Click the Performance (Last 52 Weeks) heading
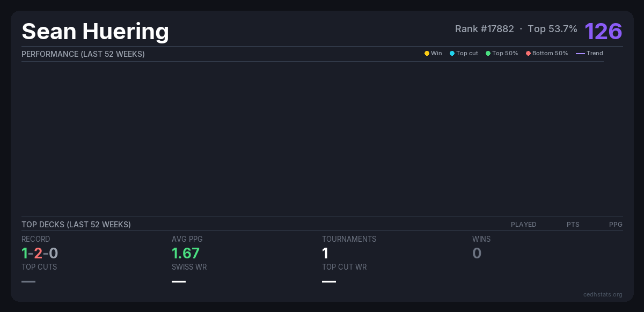 tap(83, 54)
